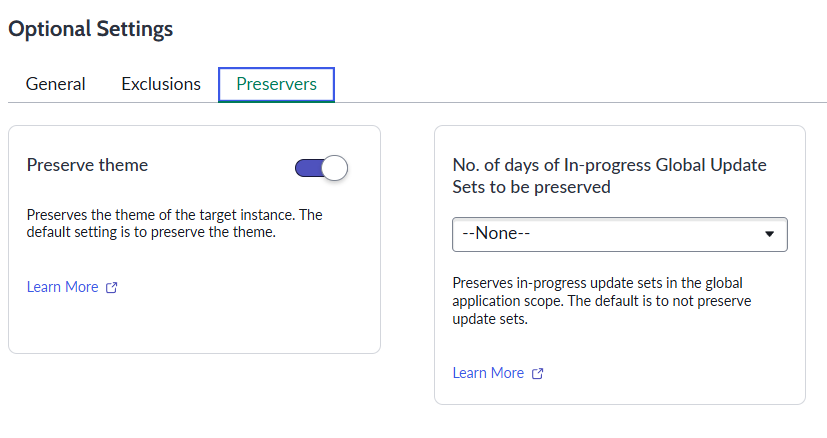The height and width of the screenshot is (438, 827).
Task: Click the Optional Settings heading
Action: [x=91, y=29]
